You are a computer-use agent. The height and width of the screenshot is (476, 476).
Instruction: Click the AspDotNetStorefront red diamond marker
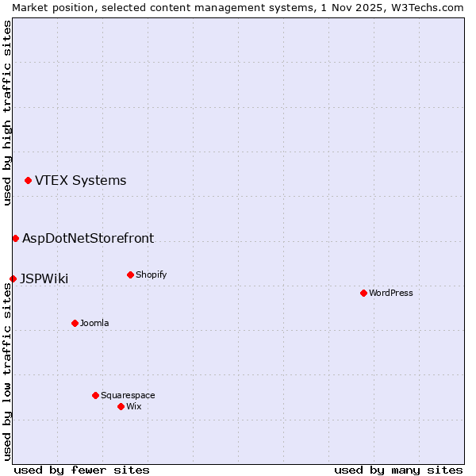click(15, 238)
